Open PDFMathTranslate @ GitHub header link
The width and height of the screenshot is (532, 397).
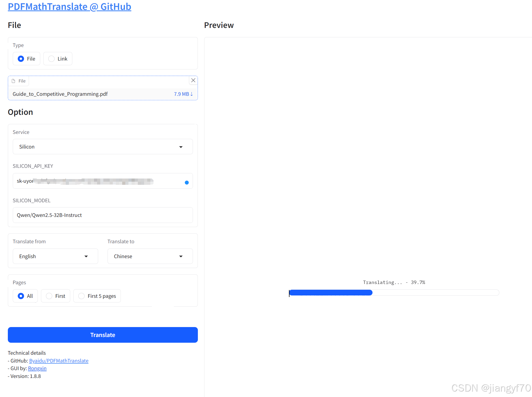pos(69,7)
